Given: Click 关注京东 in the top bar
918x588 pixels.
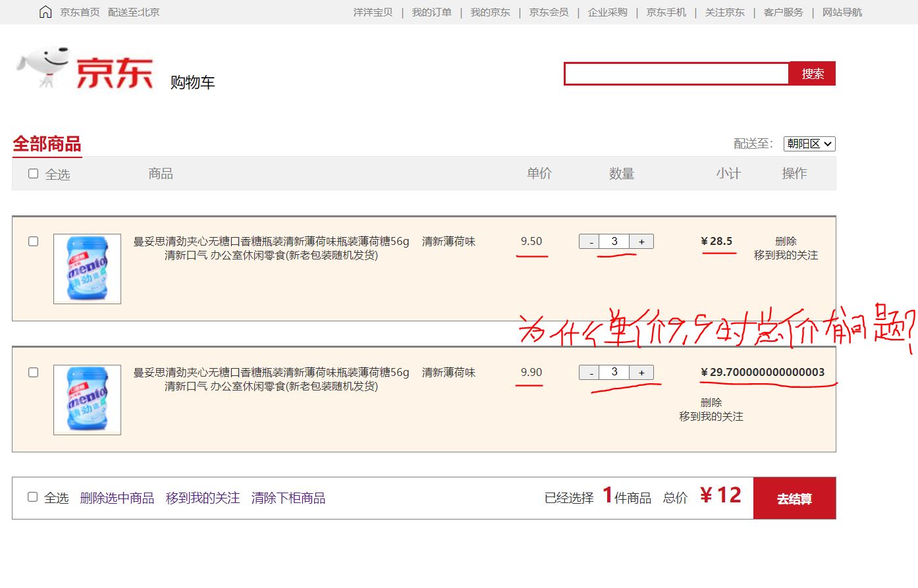Looking at the screenshot, I should [724, 12].
